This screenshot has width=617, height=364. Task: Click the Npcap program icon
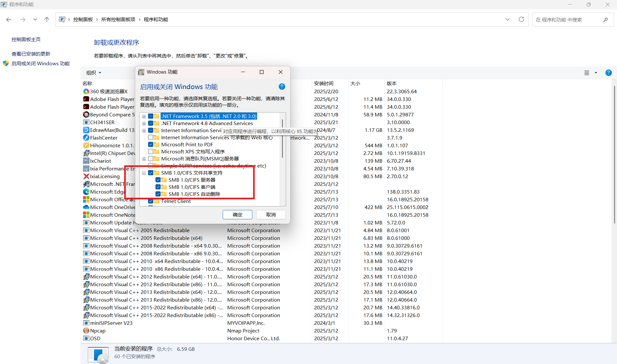tap(86, 331)
